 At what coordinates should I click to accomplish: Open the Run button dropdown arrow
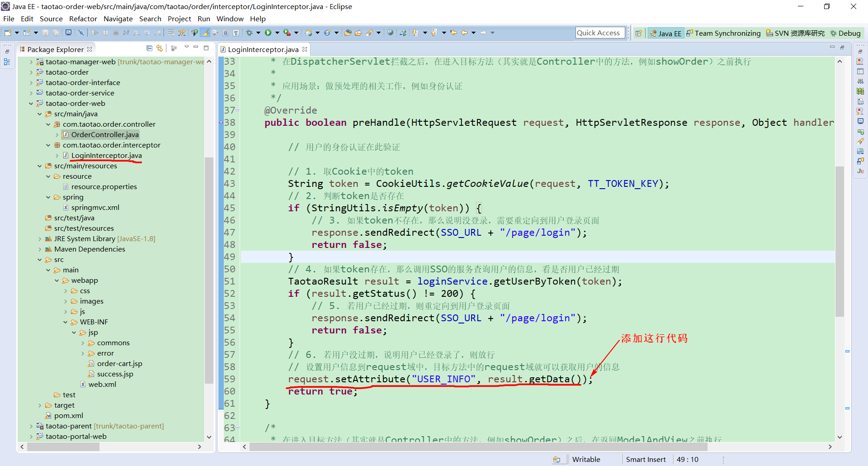tap(277, 33)
